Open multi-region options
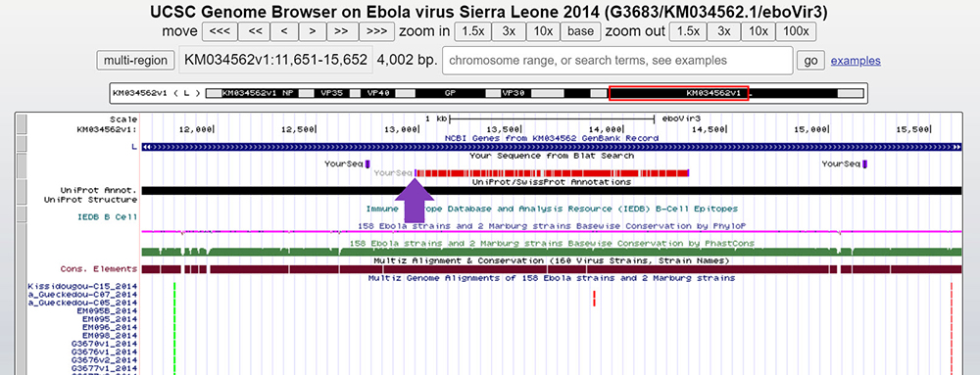The height and width of the screenshot is (375, 980). (x=135, y=61)
